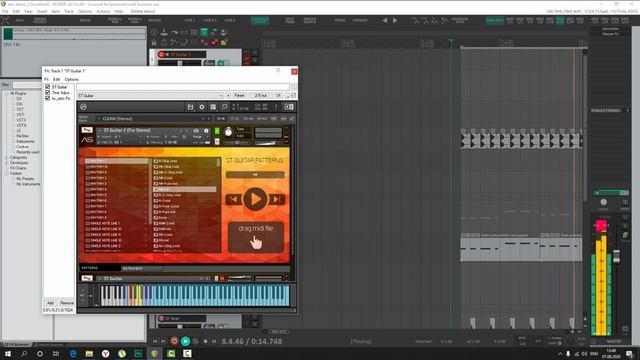Screen dimensions: 640x360
Task: Open Kontakt settings gear icon
Action: pyautogui.click(x=202, y=107)
